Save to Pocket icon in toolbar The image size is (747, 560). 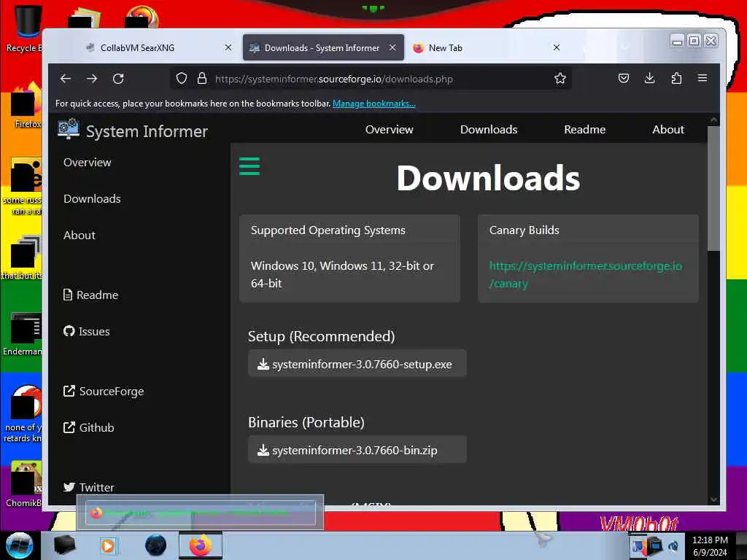(624, 78)
